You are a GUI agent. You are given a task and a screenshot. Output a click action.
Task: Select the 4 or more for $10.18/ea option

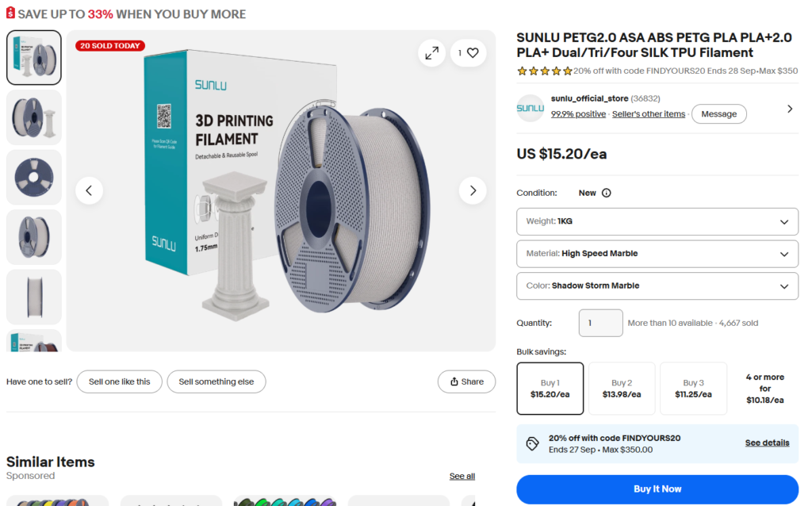(765, 389)
